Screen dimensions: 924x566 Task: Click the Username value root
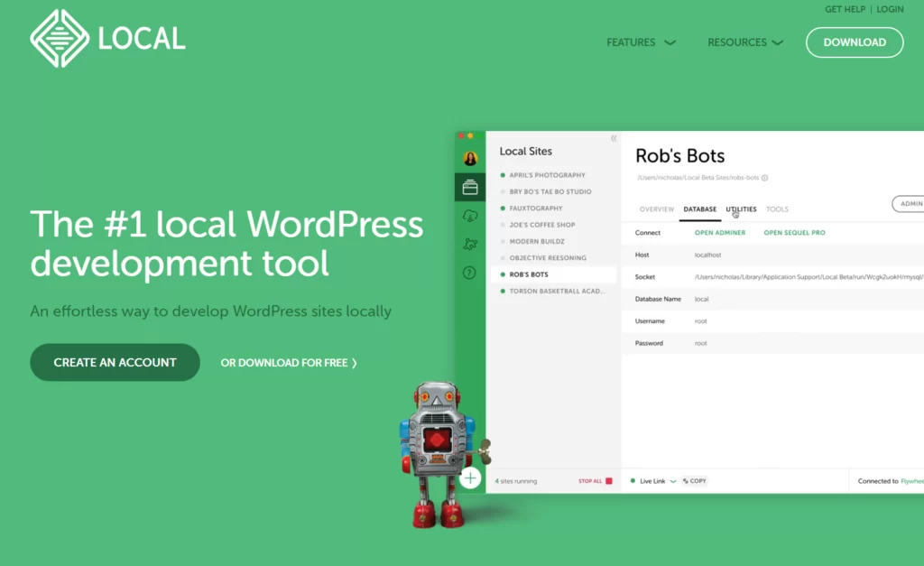(x=700, y=321)
